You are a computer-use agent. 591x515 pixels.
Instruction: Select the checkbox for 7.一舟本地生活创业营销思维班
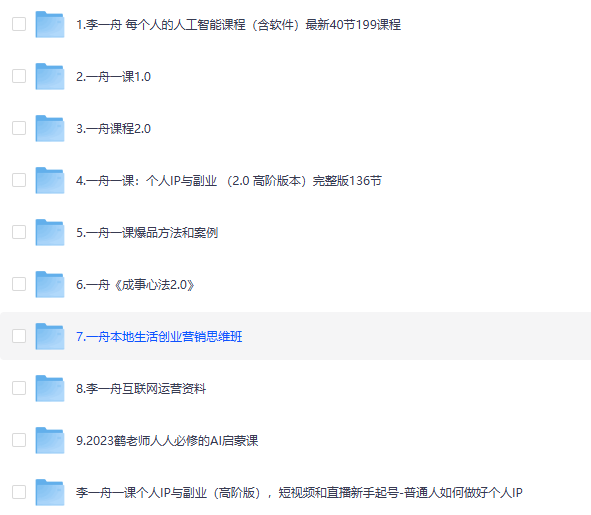[x=19, y=336]
